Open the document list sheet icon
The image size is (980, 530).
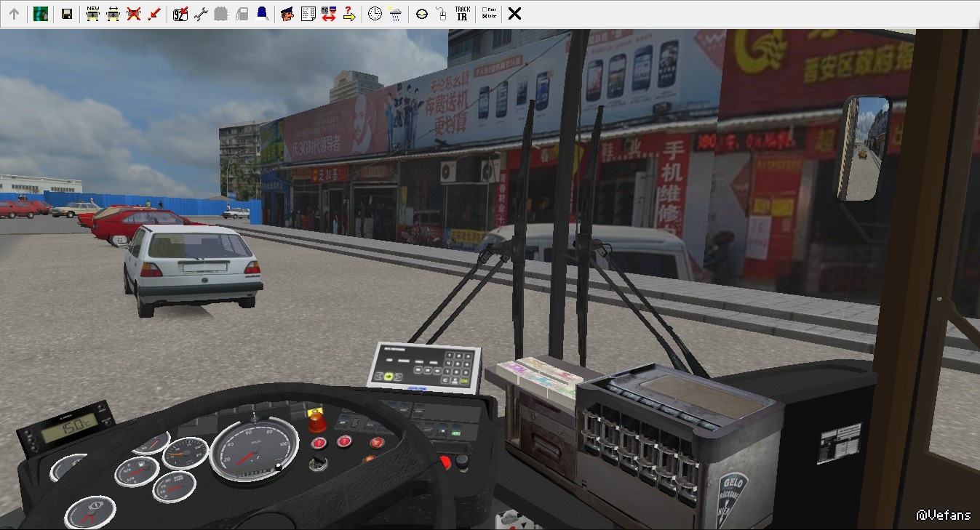pyautogui.click(x=308, y=14)
